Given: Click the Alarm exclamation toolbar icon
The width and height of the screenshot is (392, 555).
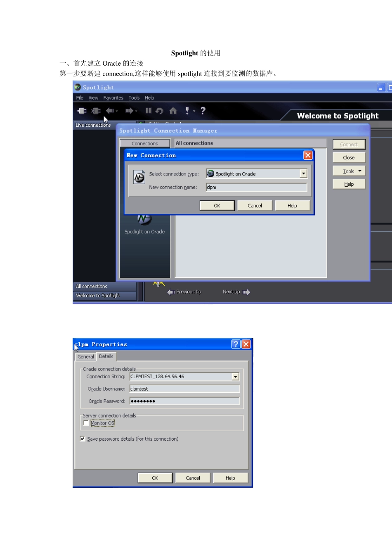Looking at the screenshot, I should pos(187,110).
